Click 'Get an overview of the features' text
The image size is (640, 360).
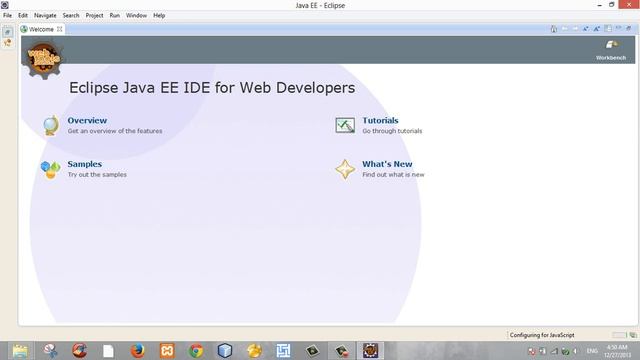(x=115, y=131)
